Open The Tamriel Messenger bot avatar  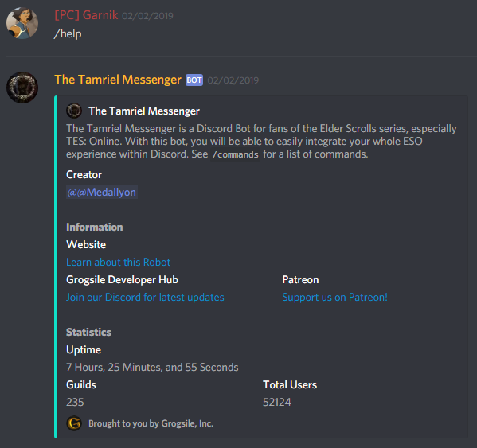(22, 88)
